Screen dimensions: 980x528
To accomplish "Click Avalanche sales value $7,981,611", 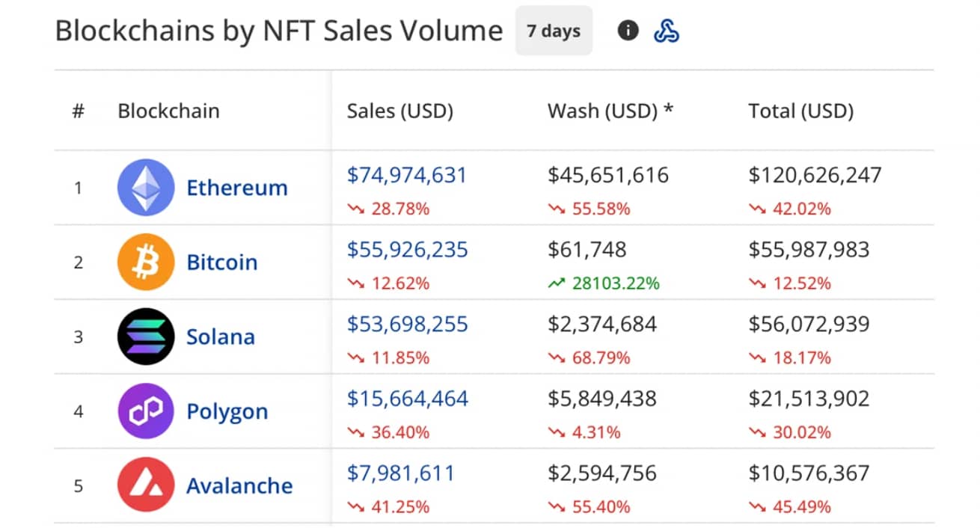I will tap(401, 473).
